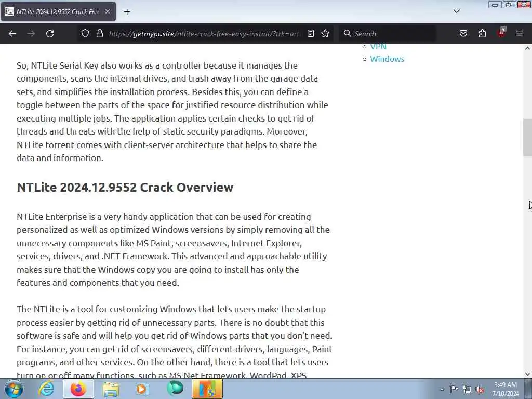The width and height of the screenshot is (532, 399).
Task: Open a new browser tab
Action: coord(127,12)
